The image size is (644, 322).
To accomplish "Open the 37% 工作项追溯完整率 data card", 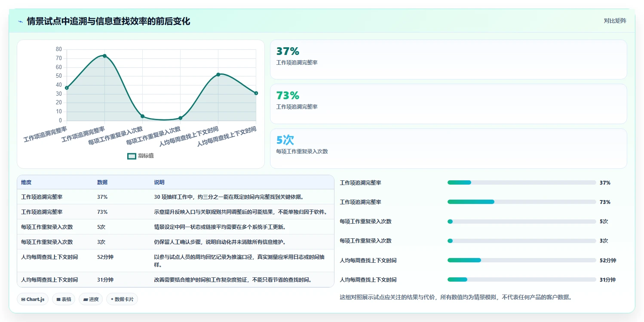I will (x=448, y=60).
